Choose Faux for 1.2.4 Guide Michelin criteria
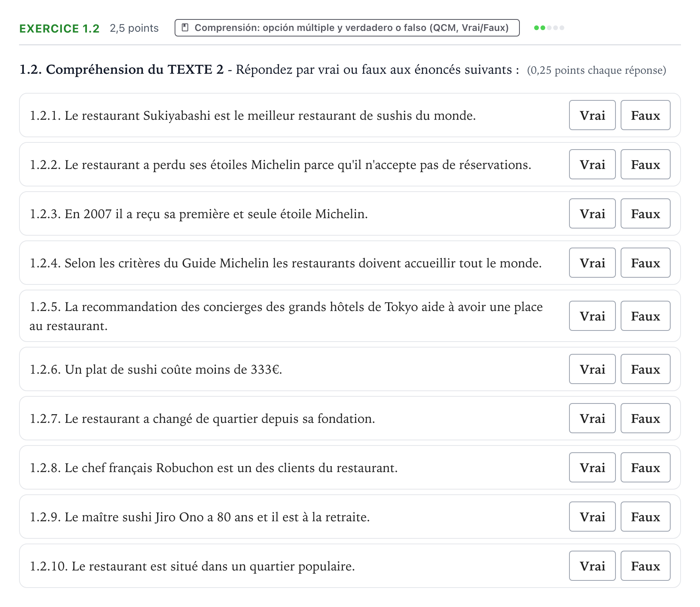700x607 pixels. [645, 263]
